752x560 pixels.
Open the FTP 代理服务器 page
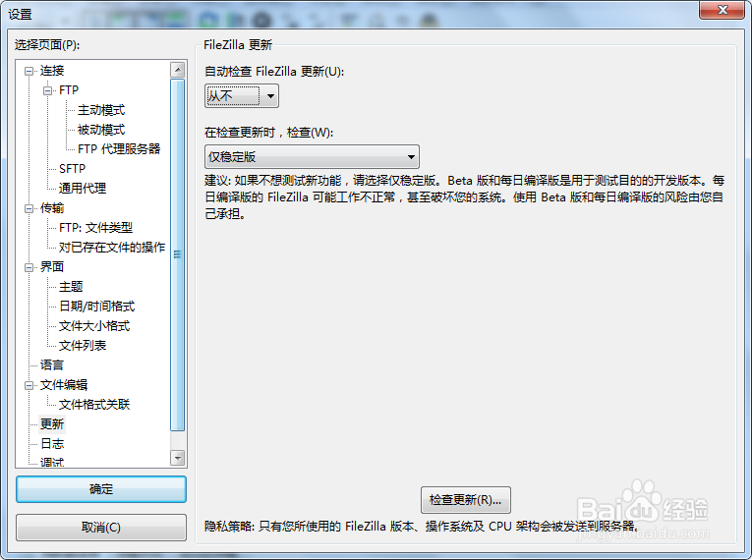pos(119,149)
